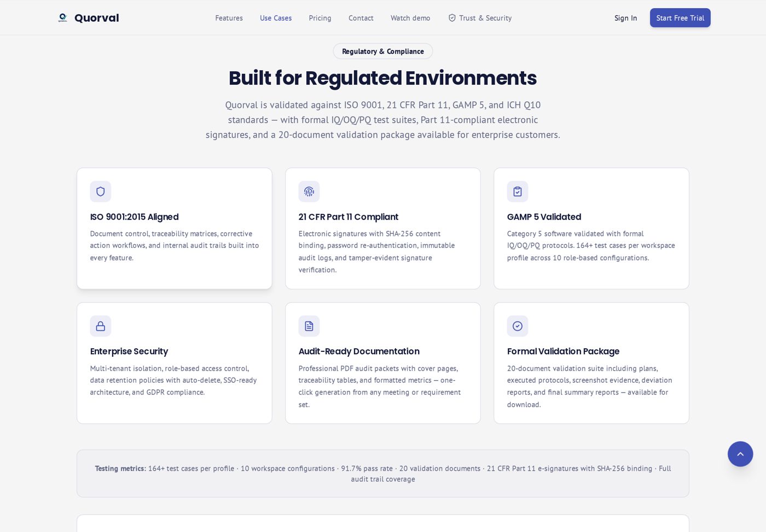The height and width of the screenshot is (532, 766).
Task: Click the Multi-tenant isolation description text
Action: pos(173,380)
